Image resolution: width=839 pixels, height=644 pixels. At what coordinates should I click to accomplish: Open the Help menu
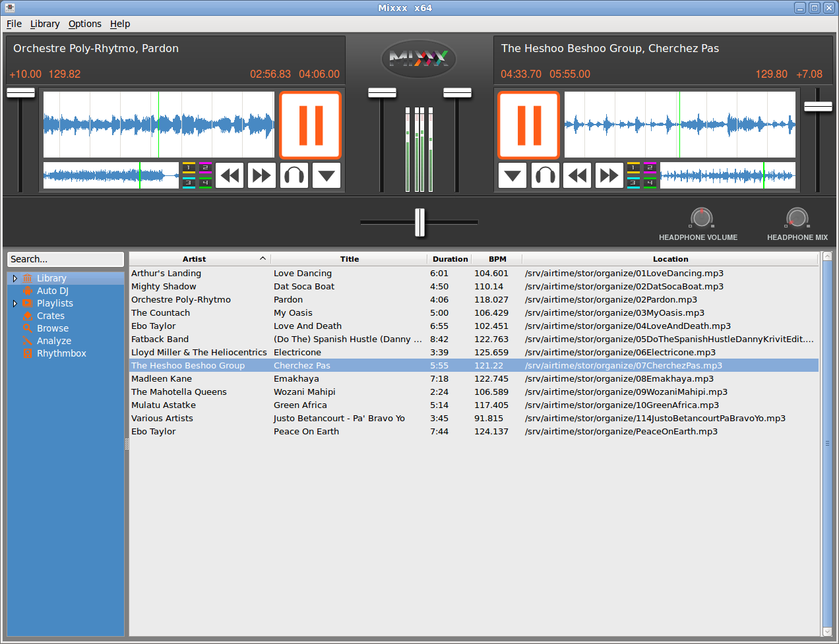pyautogui.click(x=120, y=24)
